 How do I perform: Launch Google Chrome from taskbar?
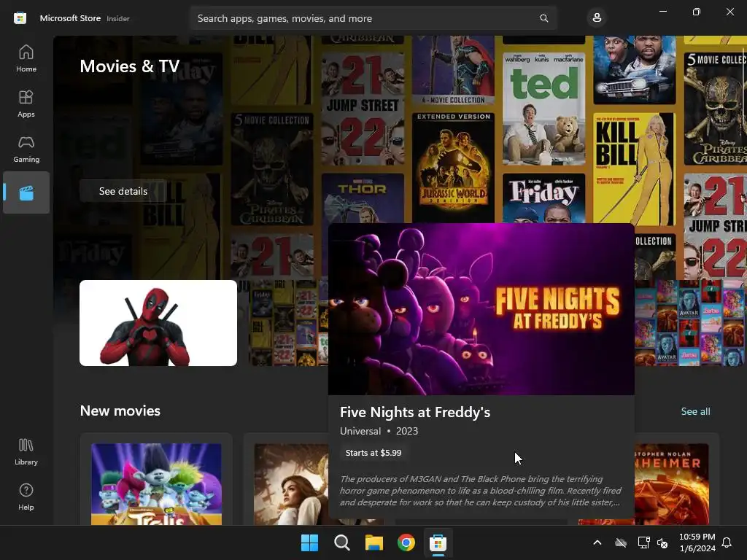pos(406,542)
